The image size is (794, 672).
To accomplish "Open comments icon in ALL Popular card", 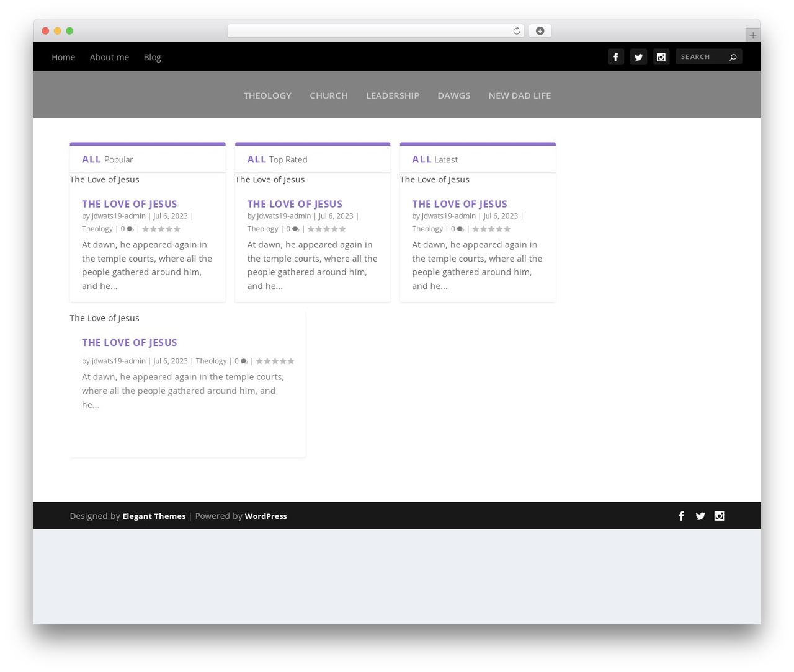I will click(130, 229).
